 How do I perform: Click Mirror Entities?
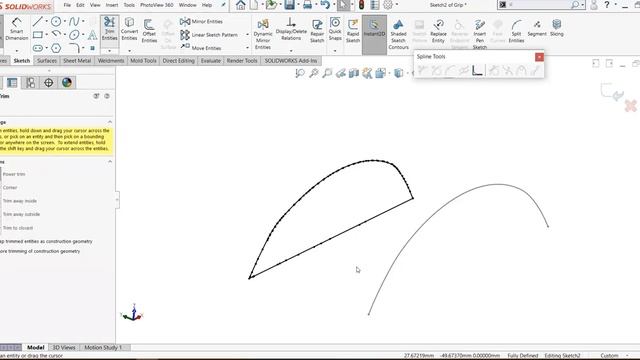click(x=202, y=21)
